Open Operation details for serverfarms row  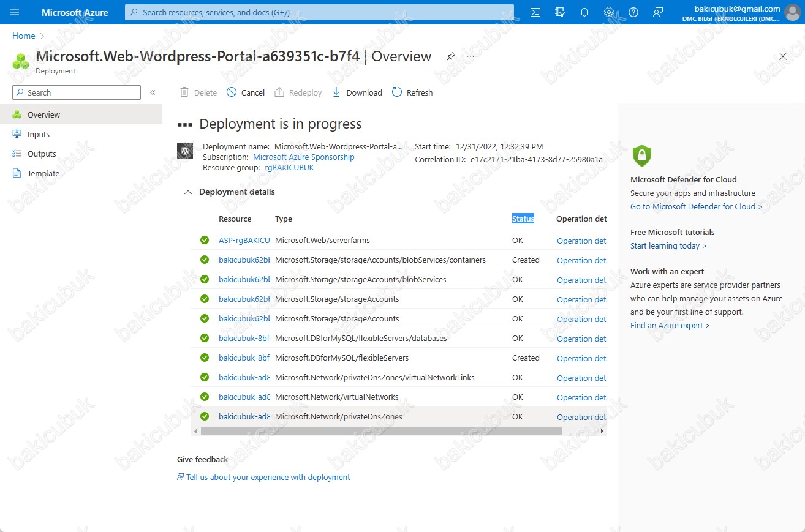(581, 241)
